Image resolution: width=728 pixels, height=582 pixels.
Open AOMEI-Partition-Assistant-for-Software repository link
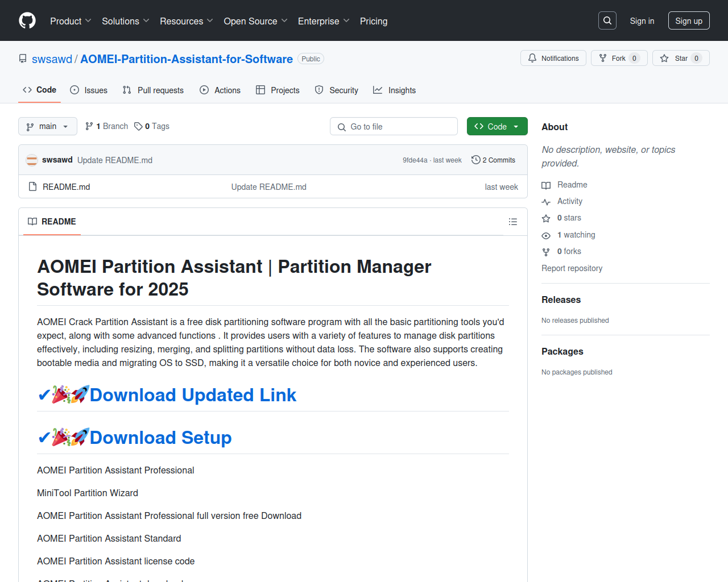(187, 59)
